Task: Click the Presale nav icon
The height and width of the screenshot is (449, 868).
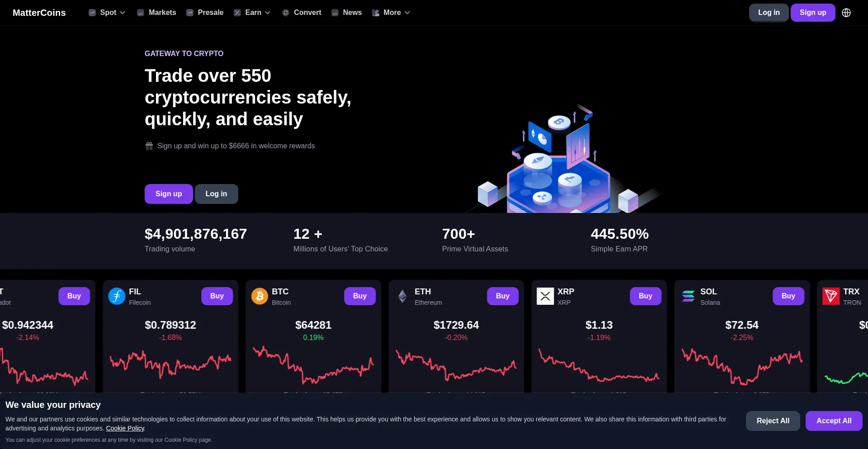Action: click(190, 13)
